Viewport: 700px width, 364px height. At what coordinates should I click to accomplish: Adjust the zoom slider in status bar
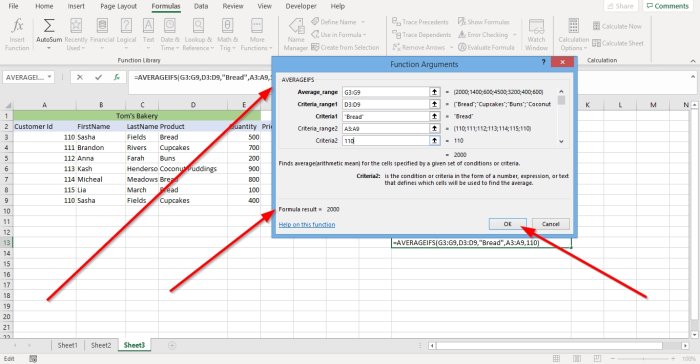(643, 359)
